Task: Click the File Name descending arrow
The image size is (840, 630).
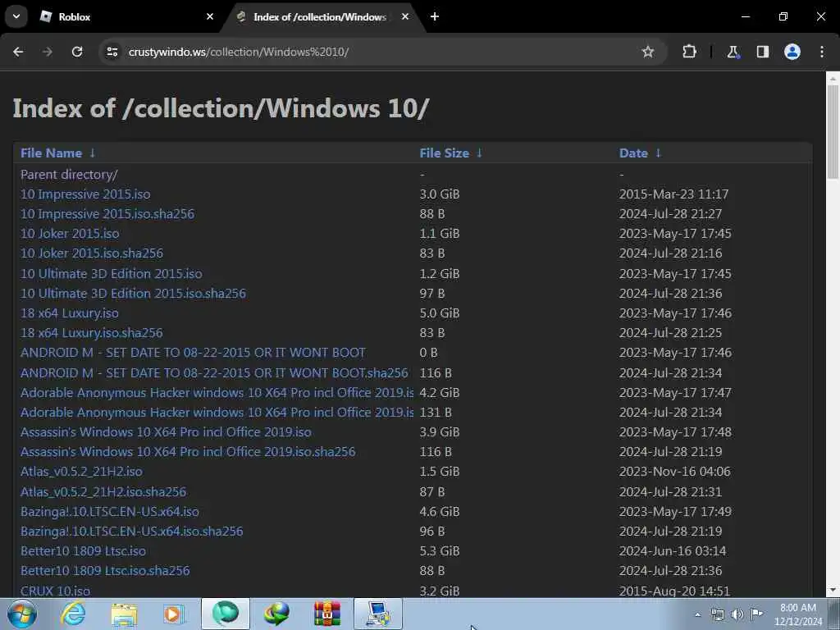Action: pyautogui.click(x=92, y=153)
